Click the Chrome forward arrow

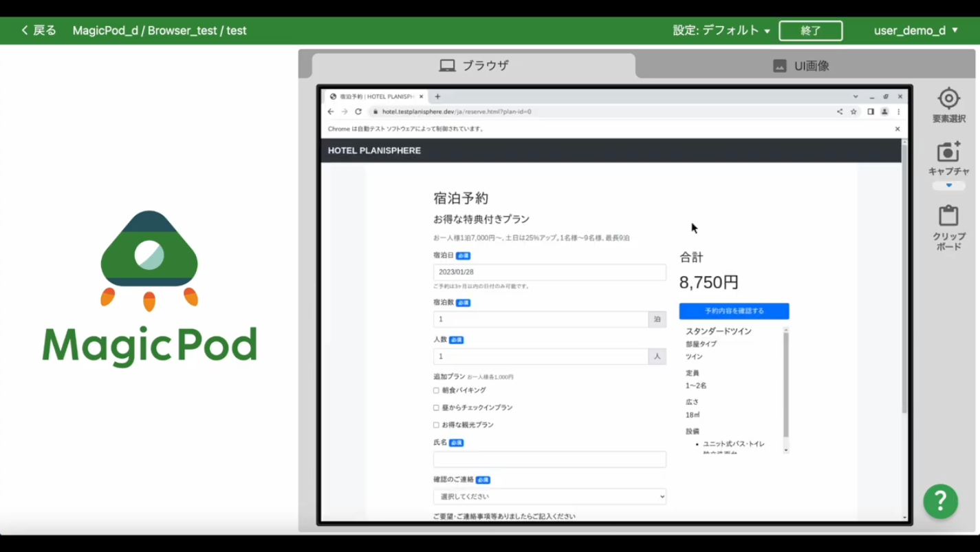[345, 112]
